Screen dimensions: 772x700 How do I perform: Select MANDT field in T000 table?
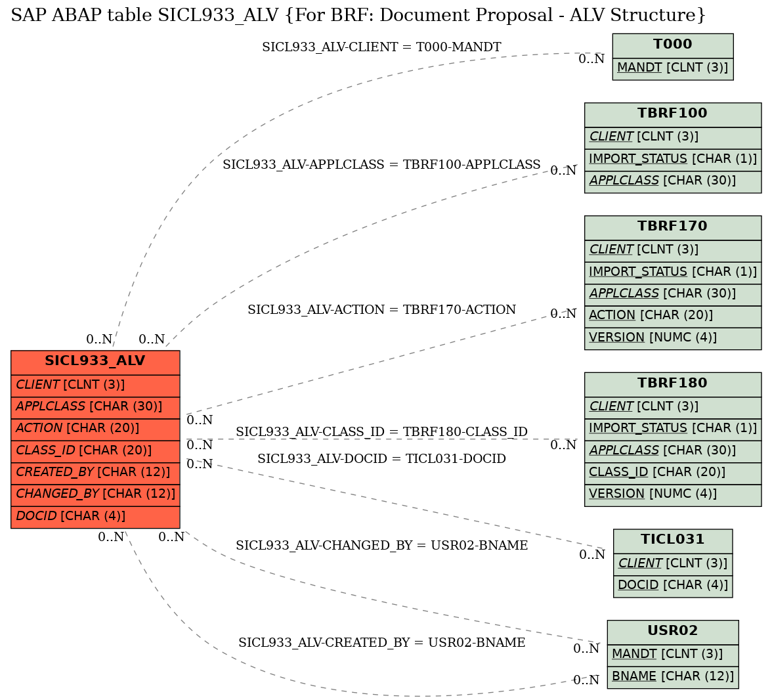click(672, 68)
